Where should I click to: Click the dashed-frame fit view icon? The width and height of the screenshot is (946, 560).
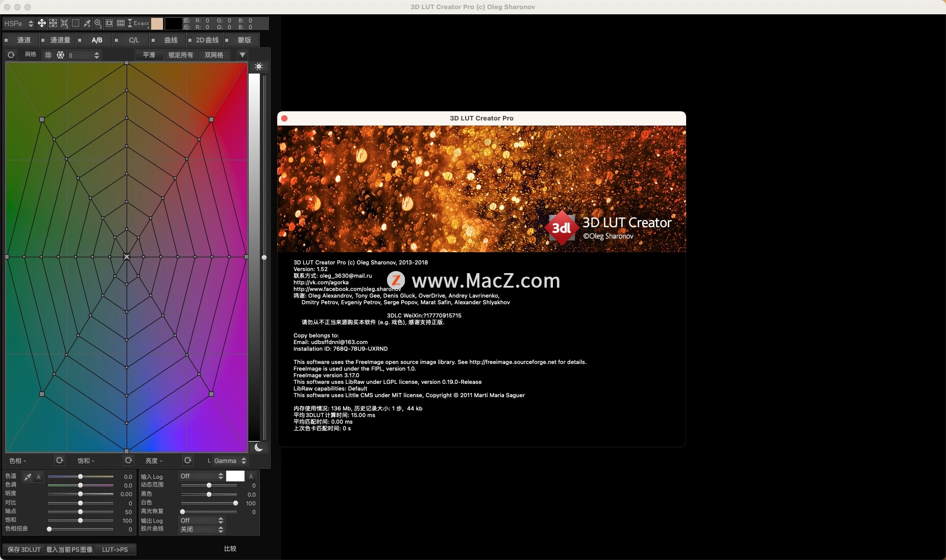click(x=109, y=23)
